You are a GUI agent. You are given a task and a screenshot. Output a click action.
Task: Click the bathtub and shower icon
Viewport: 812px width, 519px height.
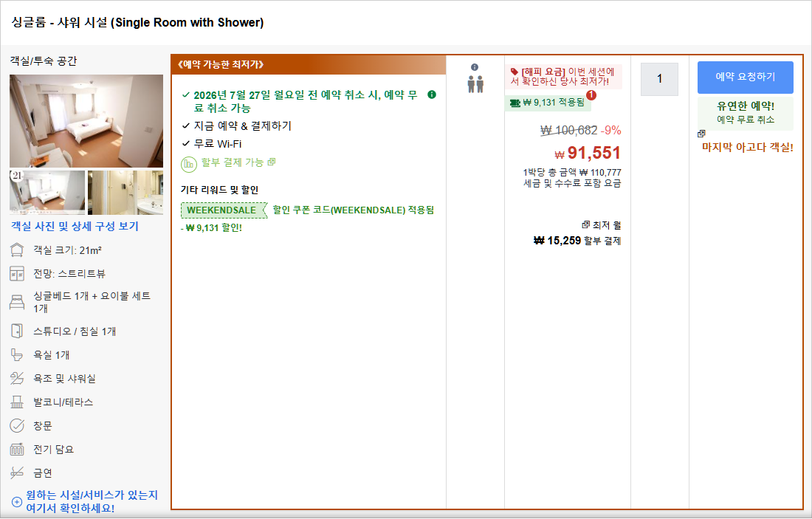point(17,378)
